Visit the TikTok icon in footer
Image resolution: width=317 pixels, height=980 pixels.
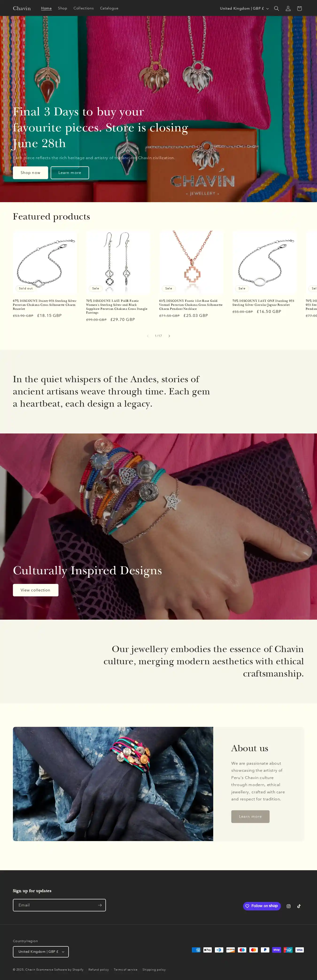(x=299, y=906)
